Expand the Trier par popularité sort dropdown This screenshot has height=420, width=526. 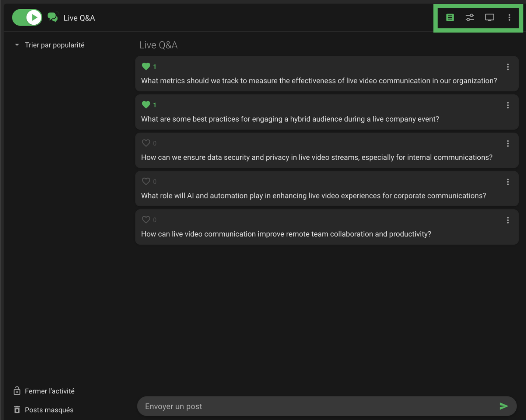17,45
